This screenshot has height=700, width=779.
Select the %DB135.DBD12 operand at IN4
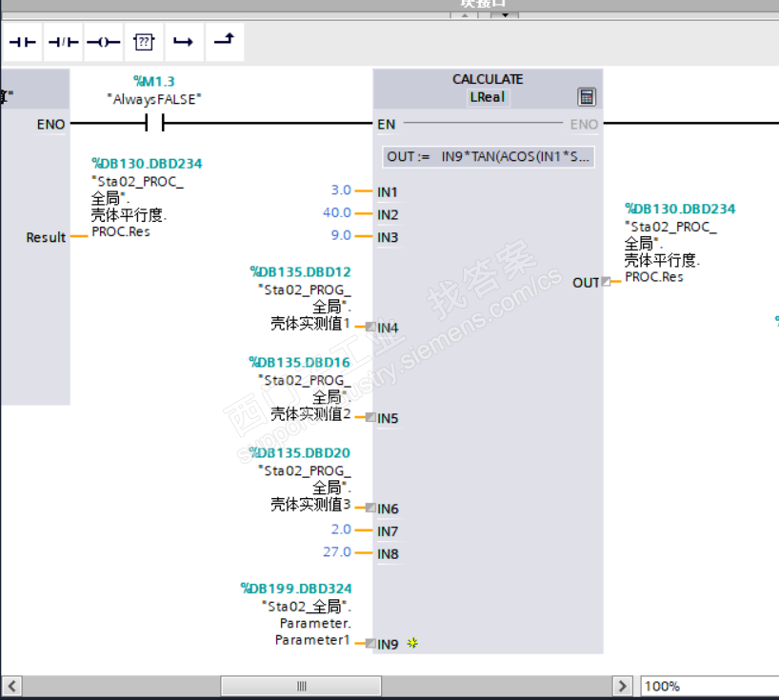coord(300,271)
